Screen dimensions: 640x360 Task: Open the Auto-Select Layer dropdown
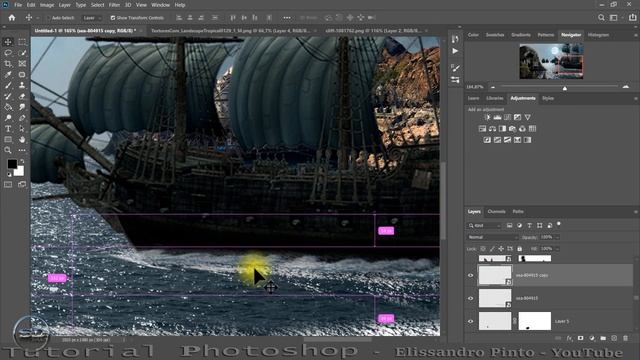[x=91, y=18]
